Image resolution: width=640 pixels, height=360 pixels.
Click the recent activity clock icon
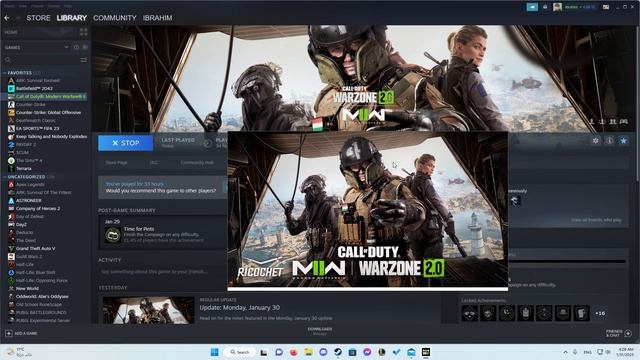(76, 47)
